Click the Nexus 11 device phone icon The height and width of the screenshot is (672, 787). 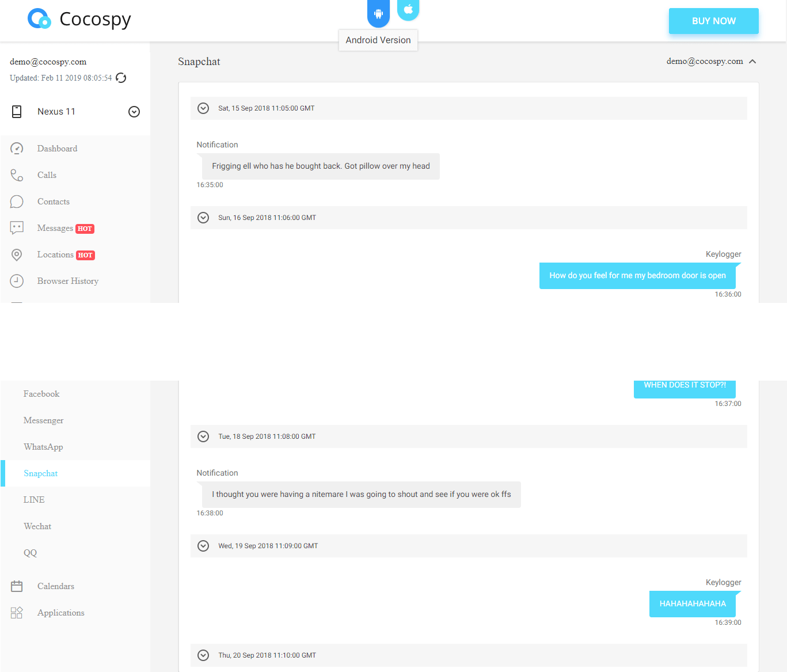(x=17, y=112)
